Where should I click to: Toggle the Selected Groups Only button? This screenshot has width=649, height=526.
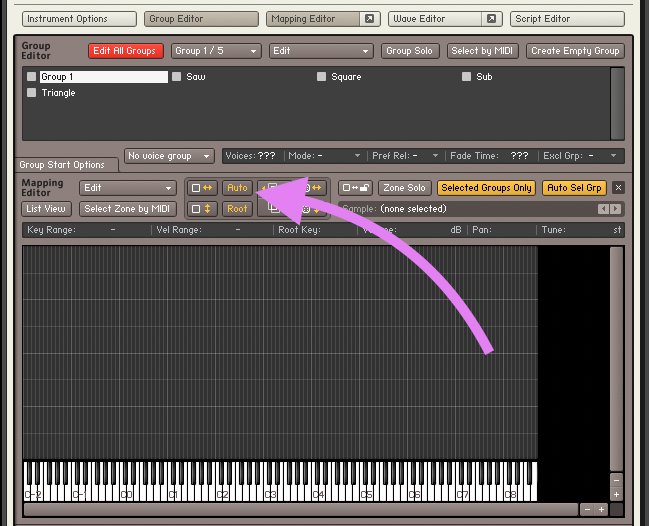point(487,188)
